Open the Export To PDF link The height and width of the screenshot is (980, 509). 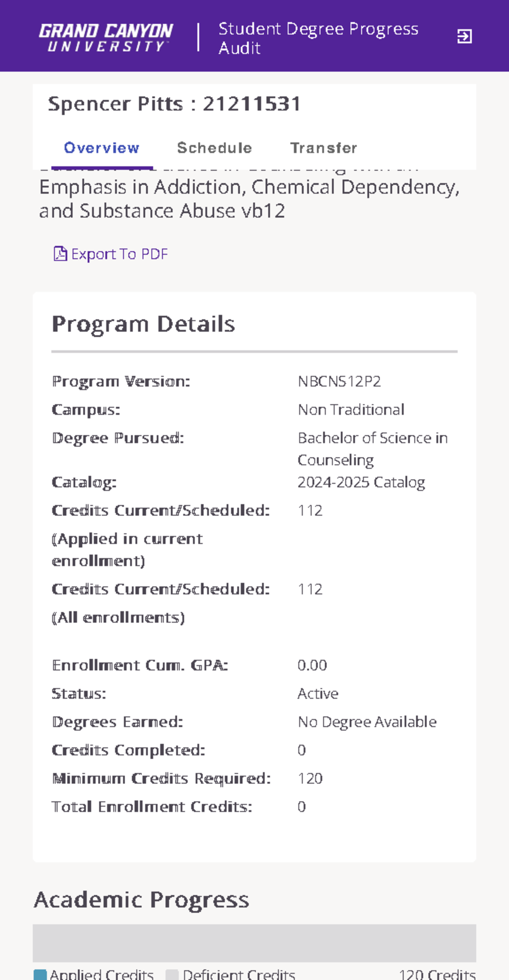[x=120, y=253]
